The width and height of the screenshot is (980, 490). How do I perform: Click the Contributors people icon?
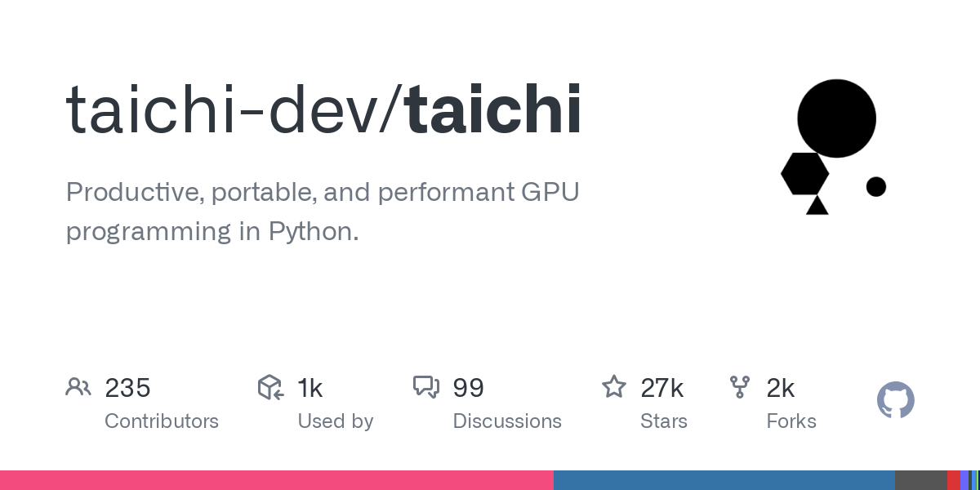(78, 387)
